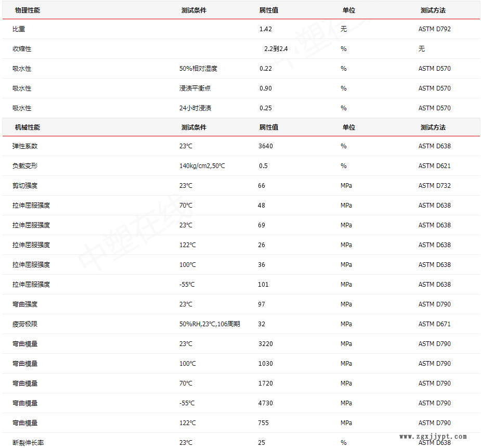Click the 机械性能 section header
The height and width of the screenshot is (448, 481).
tap(28, 127)
